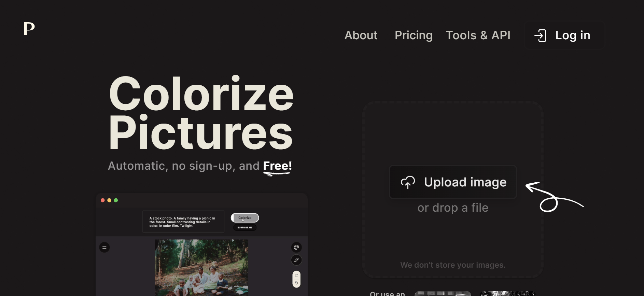This screenshot has width=644, height=296.
Task: Open the Tools & API link
Action: click(x=478, y=35)
